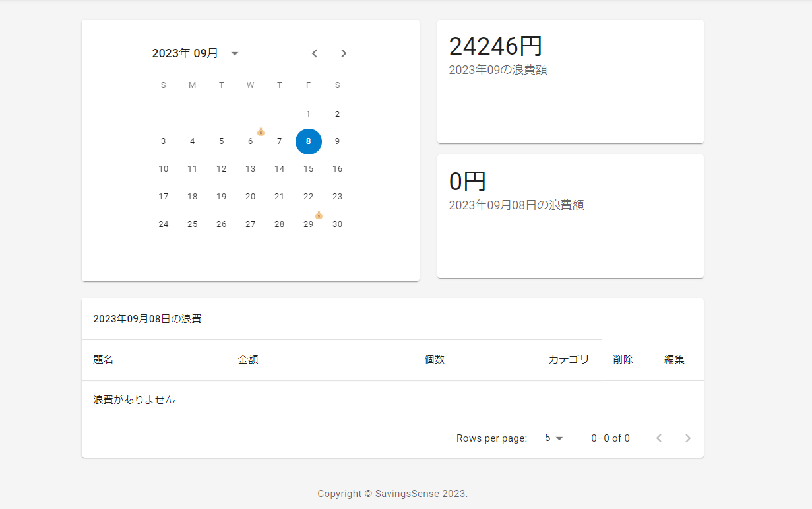Click the カテゴリ column header
The width and height of the screenshot is (812, 509).
point(569,360)
